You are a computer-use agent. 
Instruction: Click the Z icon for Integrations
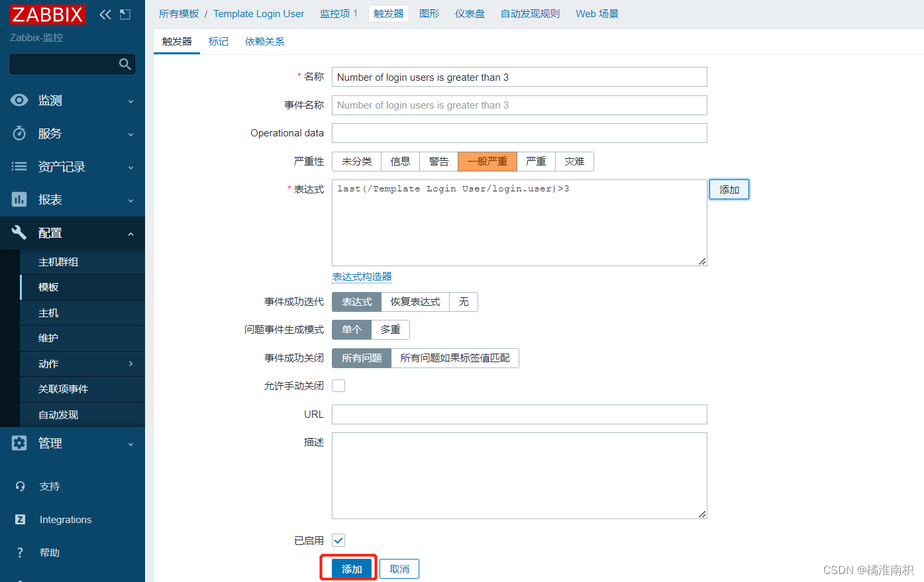coord(20,519)
